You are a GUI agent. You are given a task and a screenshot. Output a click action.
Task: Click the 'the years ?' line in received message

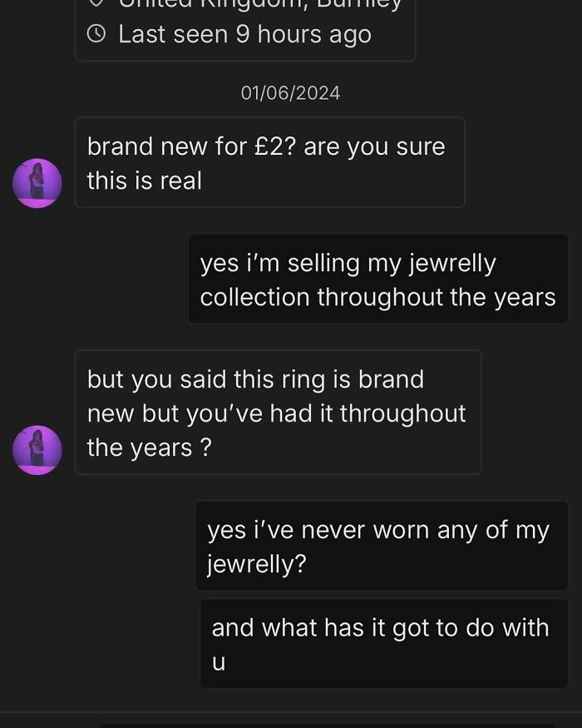pos(149,448)
